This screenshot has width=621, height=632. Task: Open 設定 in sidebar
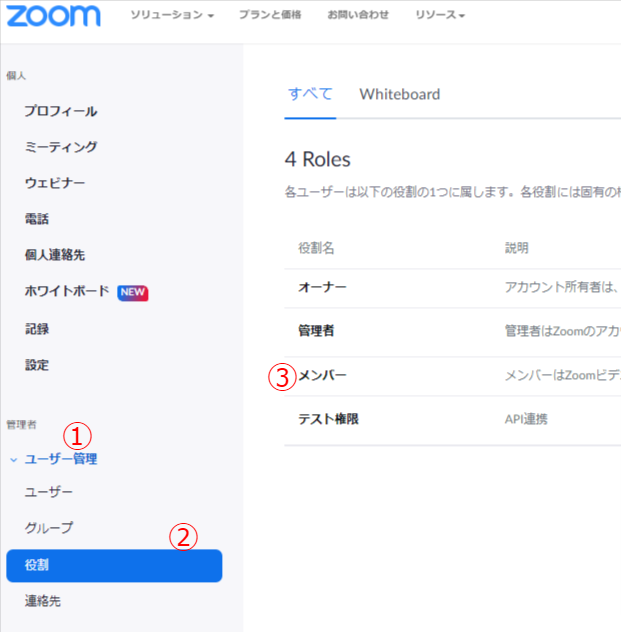[37, 365]
